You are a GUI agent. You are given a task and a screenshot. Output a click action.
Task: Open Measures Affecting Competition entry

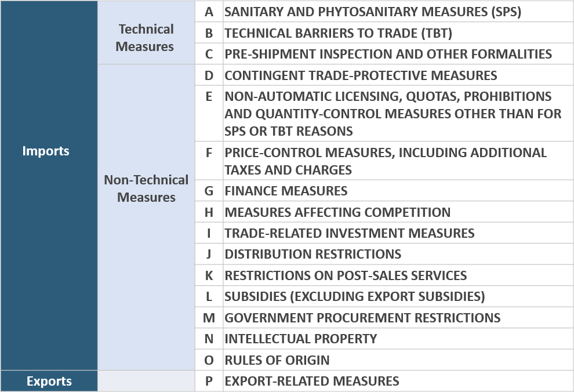[337, 212]
